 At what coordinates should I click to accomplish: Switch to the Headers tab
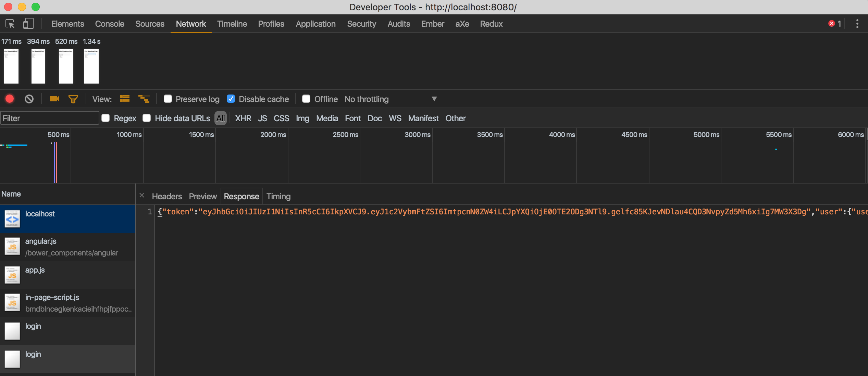(167, 196)
